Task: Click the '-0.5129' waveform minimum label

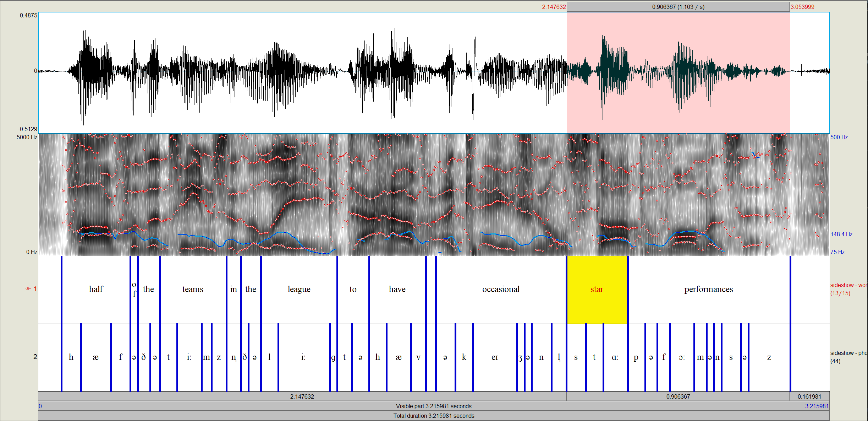Action: click(x=28, y=129)
